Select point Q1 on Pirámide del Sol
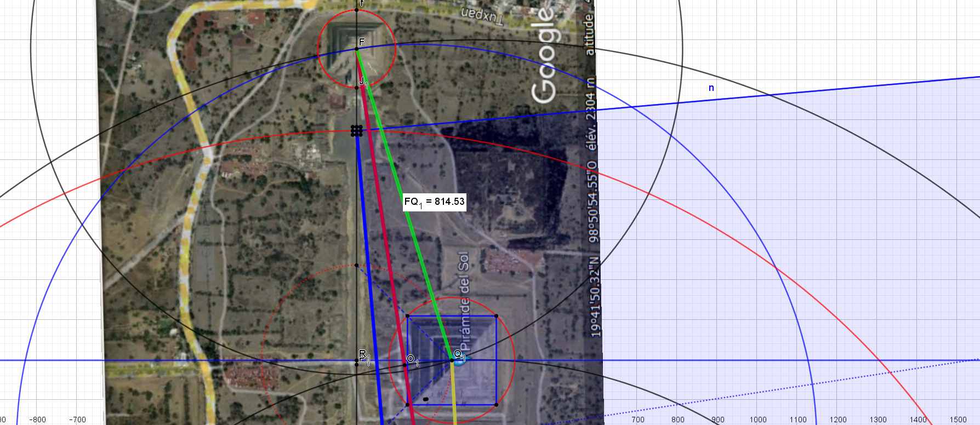Image resolution: width=980 pixels, height=425 pixels. point(452,360)
